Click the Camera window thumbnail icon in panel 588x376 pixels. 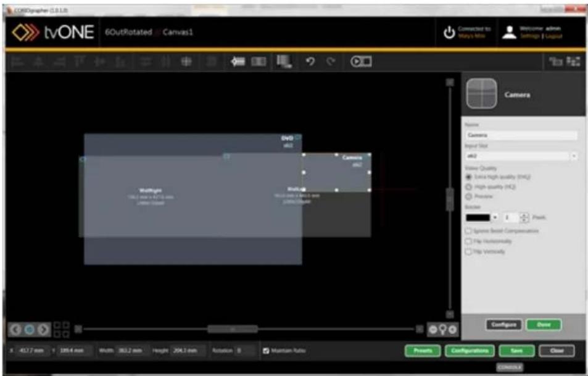point(482,93)
